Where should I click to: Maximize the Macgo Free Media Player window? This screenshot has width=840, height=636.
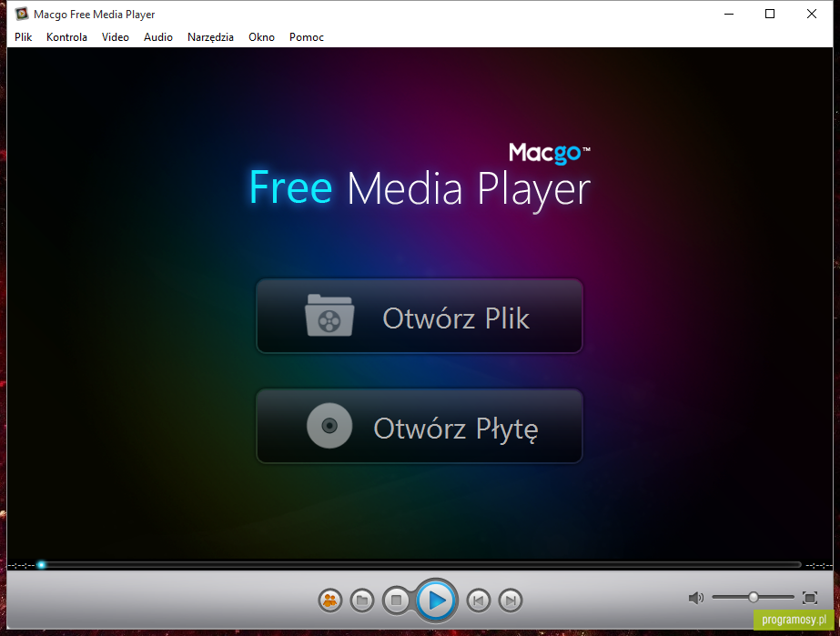point(770,14)
